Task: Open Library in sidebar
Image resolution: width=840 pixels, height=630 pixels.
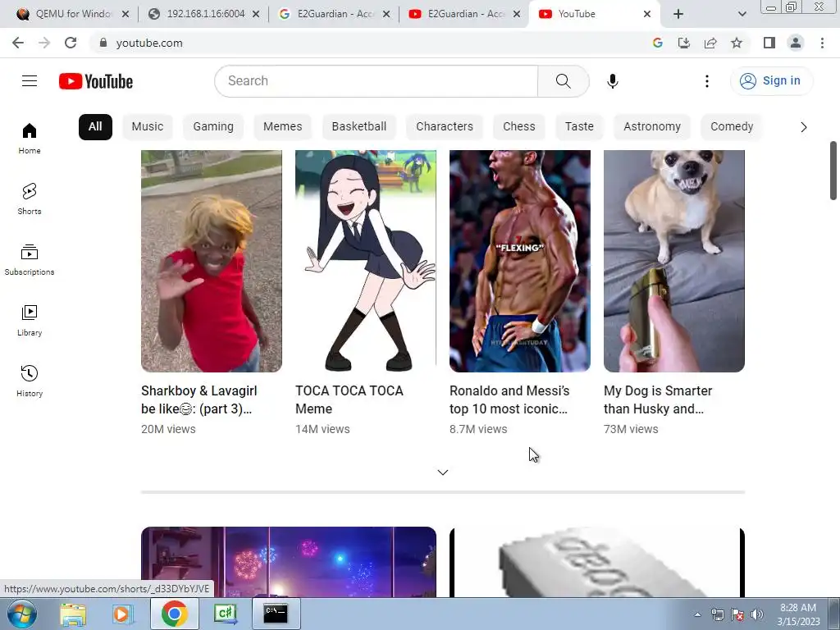Action: (x=30, y=320)
